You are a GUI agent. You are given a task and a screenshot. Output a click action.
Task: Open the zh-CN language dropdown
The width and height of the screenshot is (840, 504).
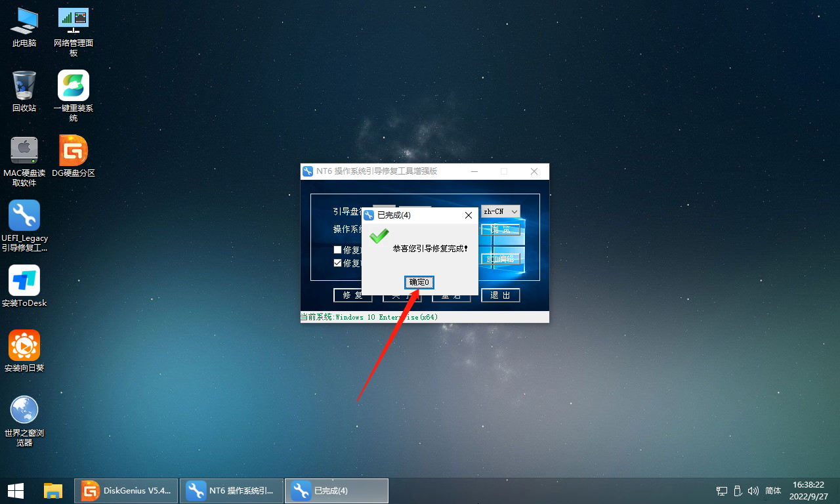pyautogui.click(x=501, y=211)
